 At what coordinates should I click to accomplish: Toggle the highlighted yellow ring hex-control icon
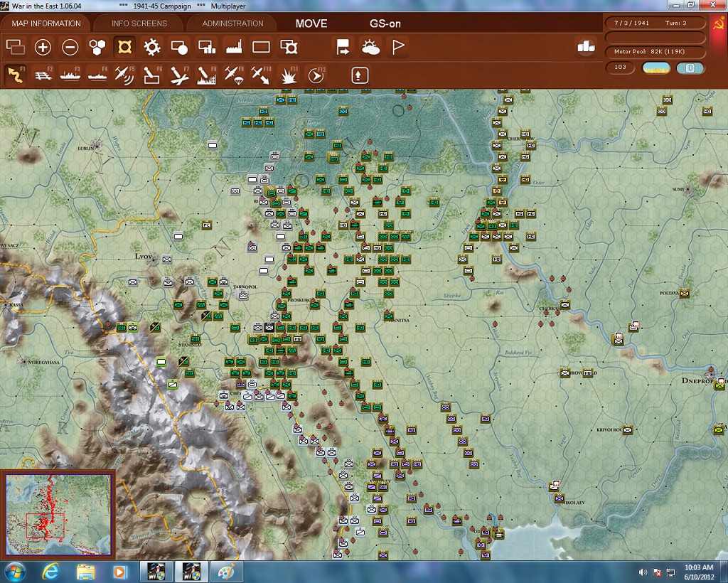[x=124, y=47]
